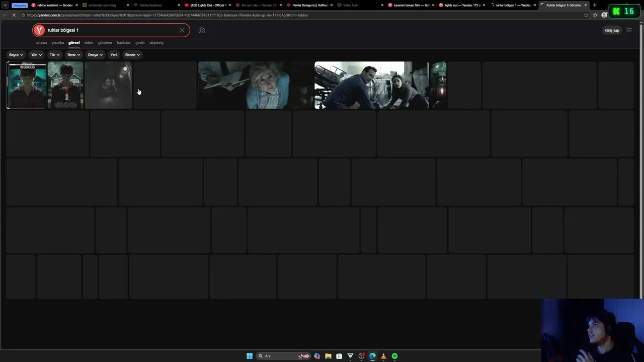Open search-by-image camera icon

coord(202,30)
